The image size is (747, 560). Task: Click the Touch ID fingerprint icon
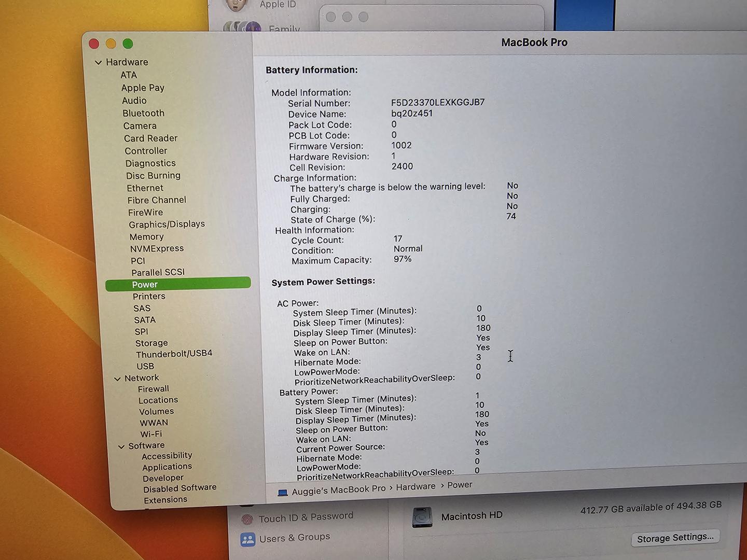click(x=247, y=519)
